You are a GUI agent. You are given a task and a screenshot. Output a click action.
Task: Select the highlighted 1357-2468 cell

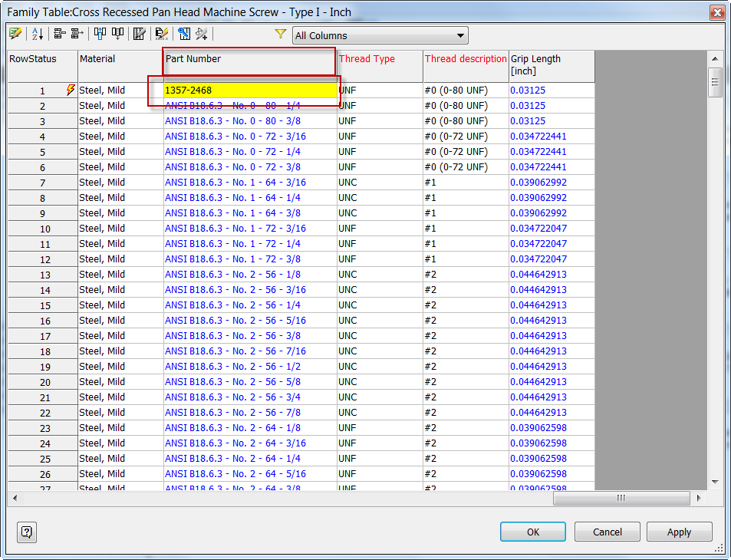[x=249, y=90]
